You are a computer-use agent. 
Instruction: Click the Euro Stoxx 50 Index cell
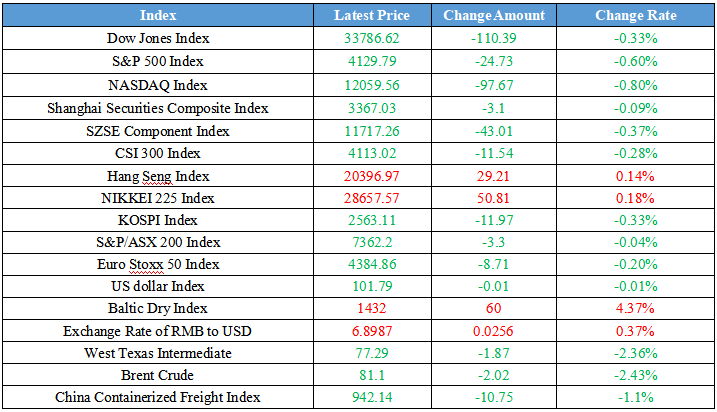click(158, 264)
